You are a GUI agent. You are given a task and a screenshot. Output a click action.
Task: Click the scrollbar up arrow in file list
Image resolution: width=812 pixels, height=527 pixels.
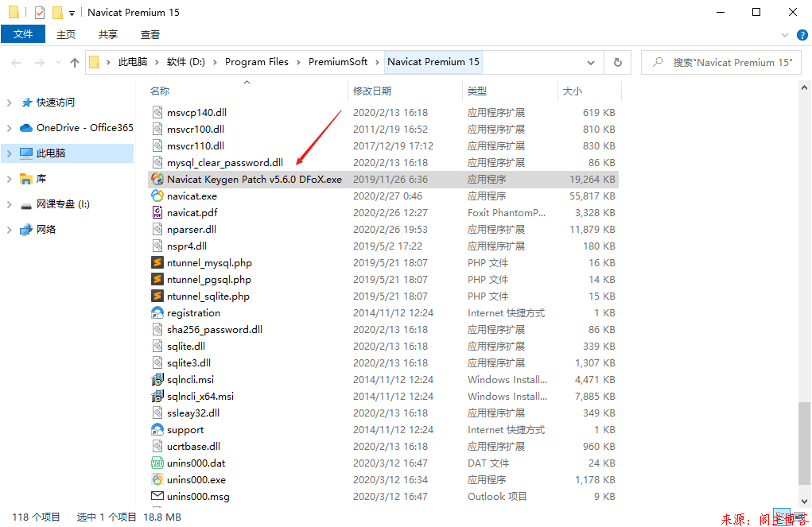[804, 87]
